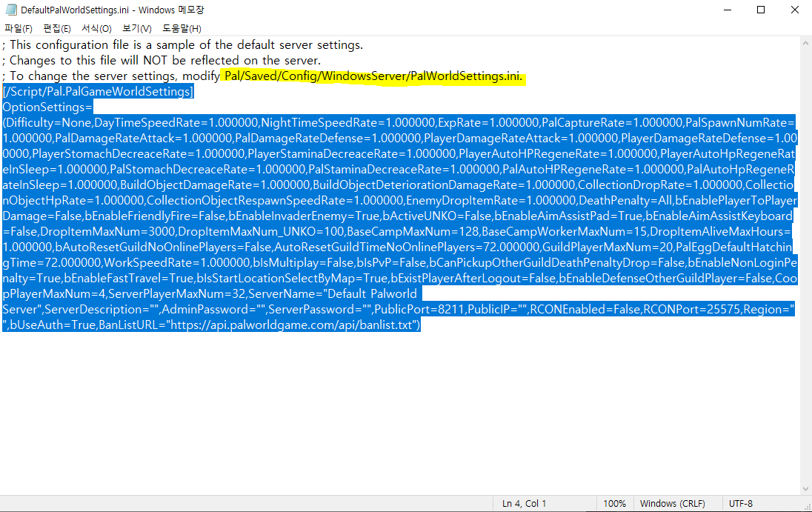Click the [/Script/Pal.PalGameWorldSettings] line
This screenshot has height=512, width=812.
[x=98, y=92]
